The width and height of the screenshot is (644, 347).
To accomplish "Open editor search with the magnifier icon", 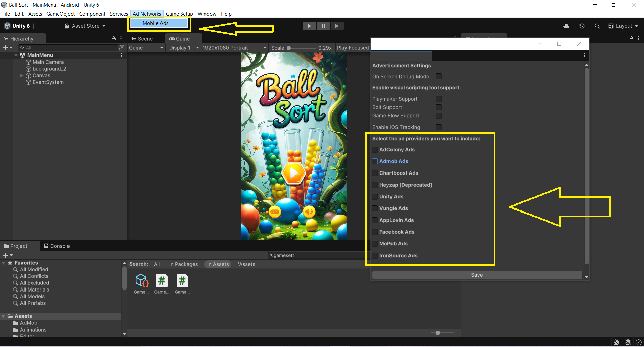I will point(597,26).
